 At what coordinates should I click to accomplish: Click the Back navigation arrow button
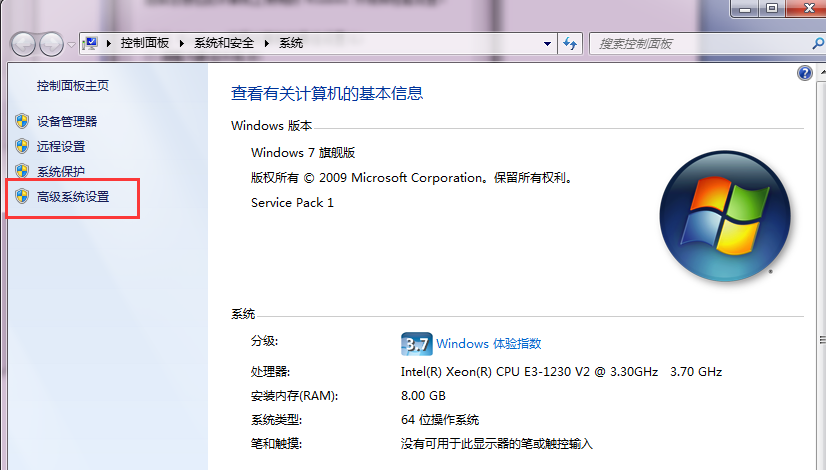pyautogui.click(x=23, y=44)
